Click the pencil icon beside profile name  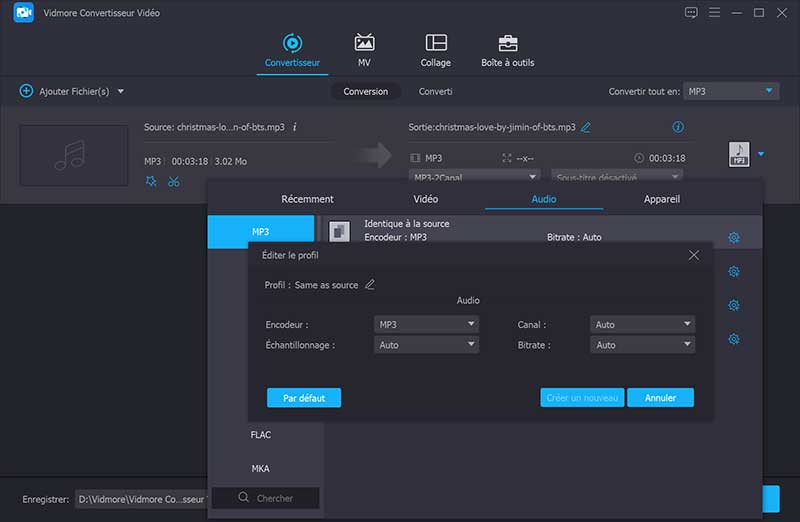tap(370, 285)
